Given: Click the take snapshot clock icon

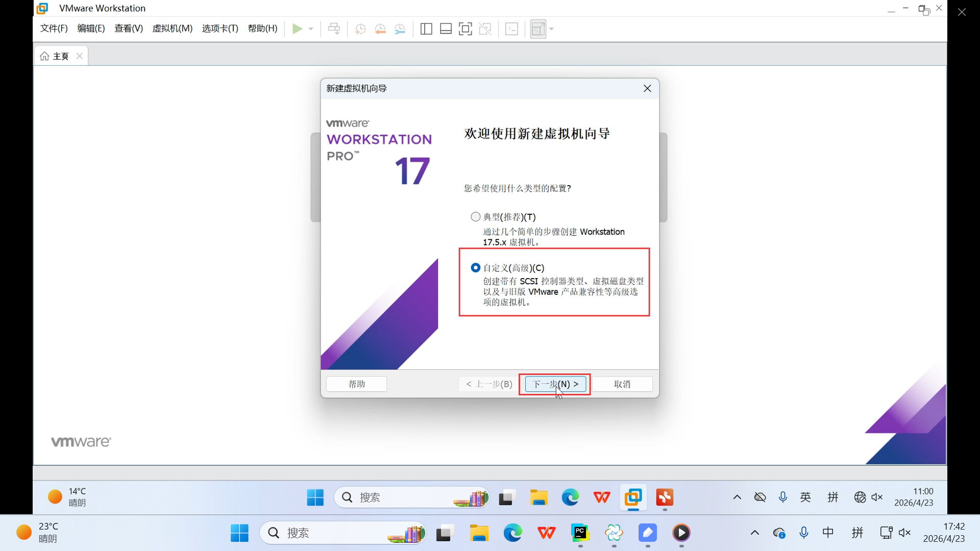Looking at the screenshot, I should coord(360,29).
